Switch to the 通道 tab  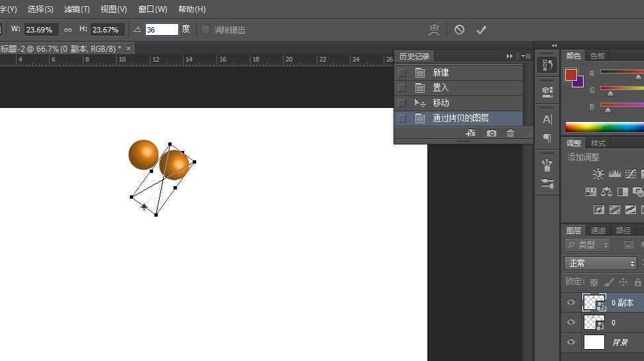pos(598,231)
